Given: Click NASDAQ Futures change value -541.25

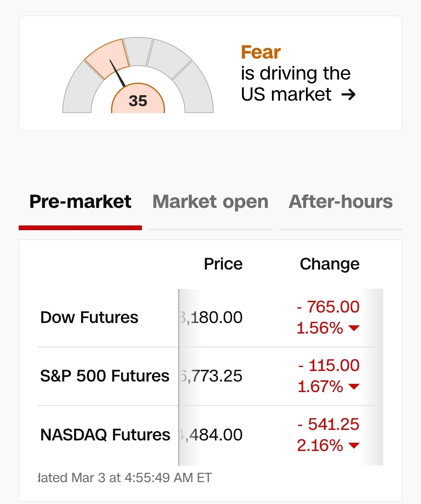Looking at the screenshot, I should coord(328,424).
